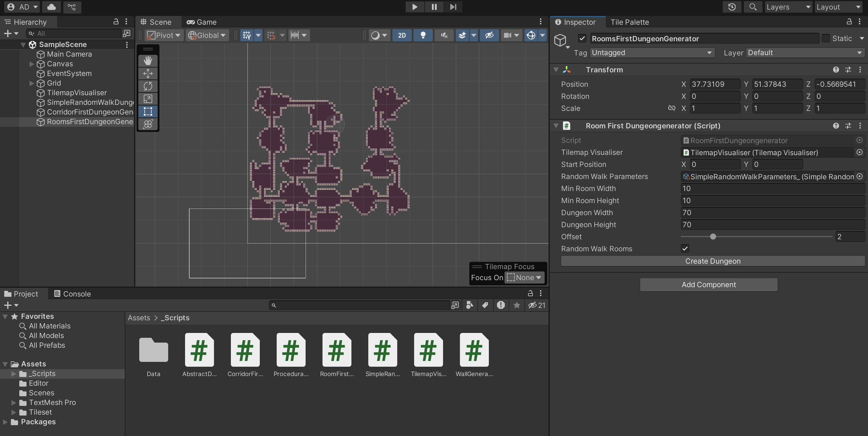Image resolution: width=868 pixels, height=436 pixels.
Task: Toggle the Random Walk Rooms checkbox
Action: pos(685,249)
